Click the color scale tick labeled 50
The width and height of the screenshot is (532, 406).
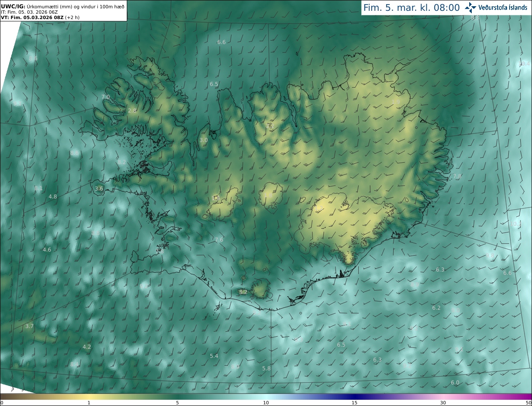(529, 403)
